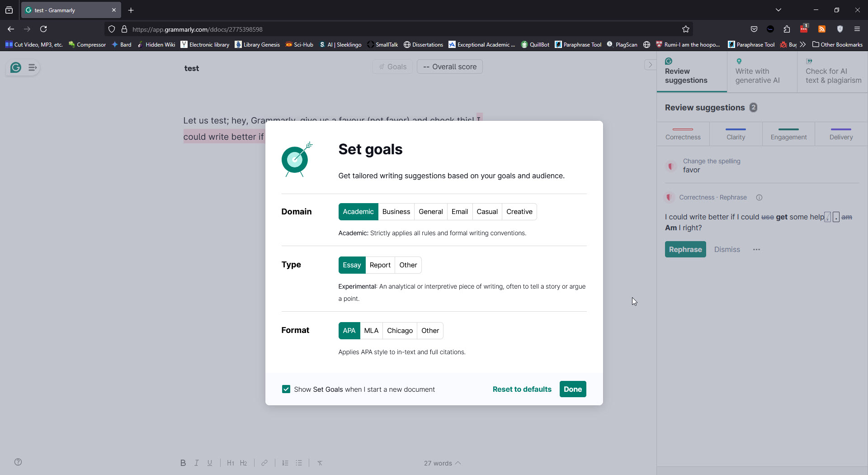
Task: Click Reset to defaults link
Action: [x=522, y=389]
